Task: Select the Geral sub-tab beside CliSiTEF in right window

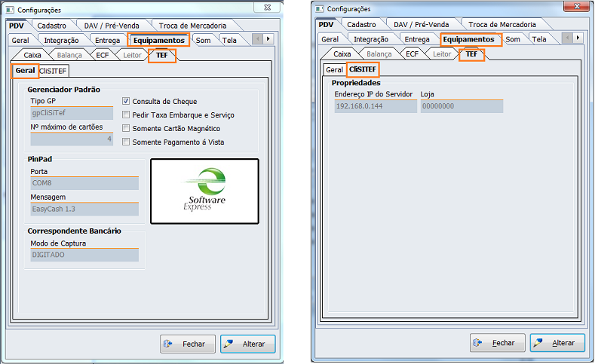Action: coord(334,69)
